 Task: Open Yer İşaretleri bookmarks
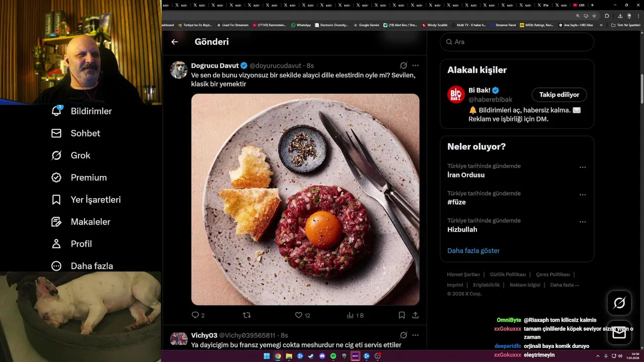(x=86, y=200)
